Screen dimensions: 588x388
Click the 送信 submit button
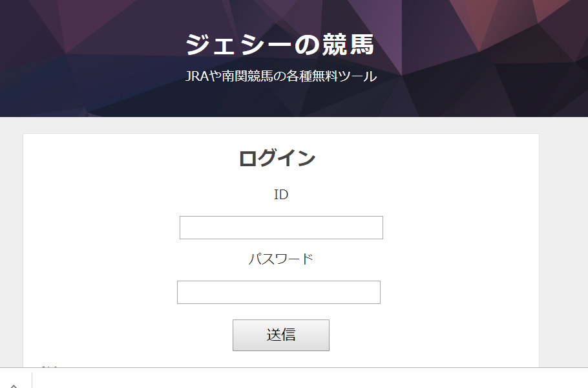[x=281, y=335]
